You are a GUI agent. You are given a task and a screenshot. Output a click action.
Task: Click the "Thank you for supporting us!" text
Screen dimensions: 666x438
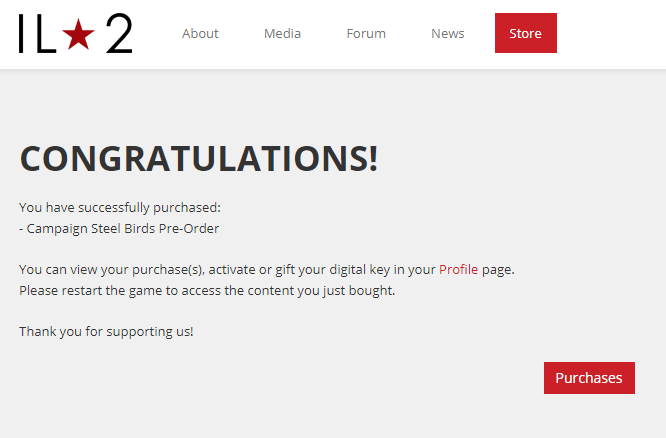106,331
